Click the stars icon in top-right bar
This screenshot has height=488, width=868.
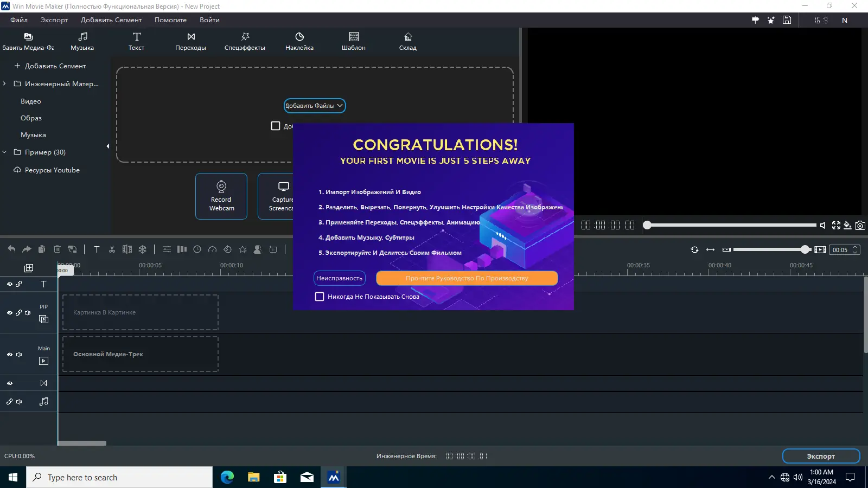(x=771, y=20)
